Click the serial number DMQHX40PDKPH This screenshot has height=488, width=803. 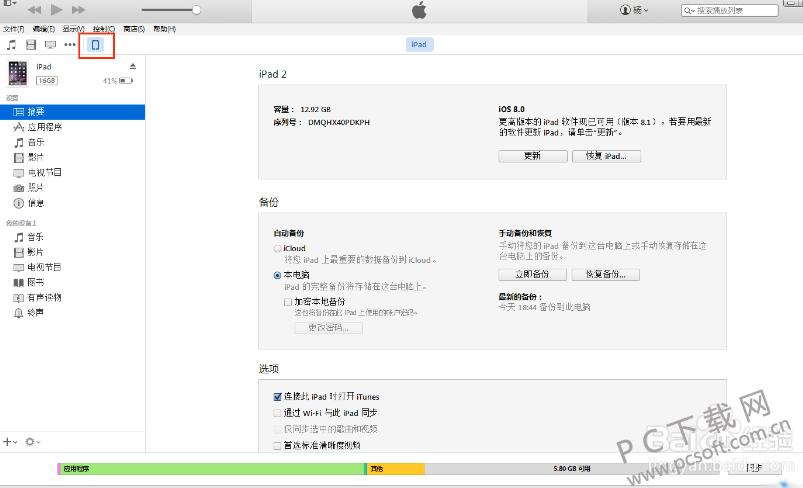(x=339, y=122)
